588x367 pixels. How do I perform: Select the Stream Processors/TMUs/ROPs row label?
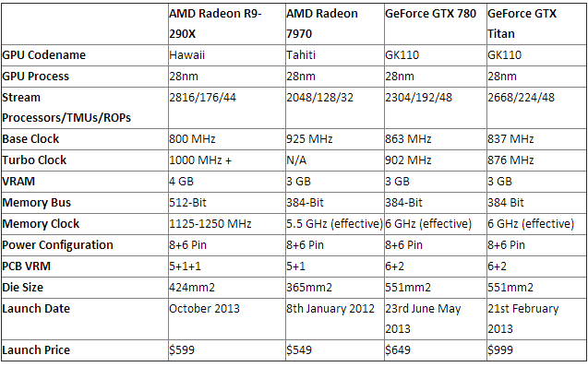point(84,108)
